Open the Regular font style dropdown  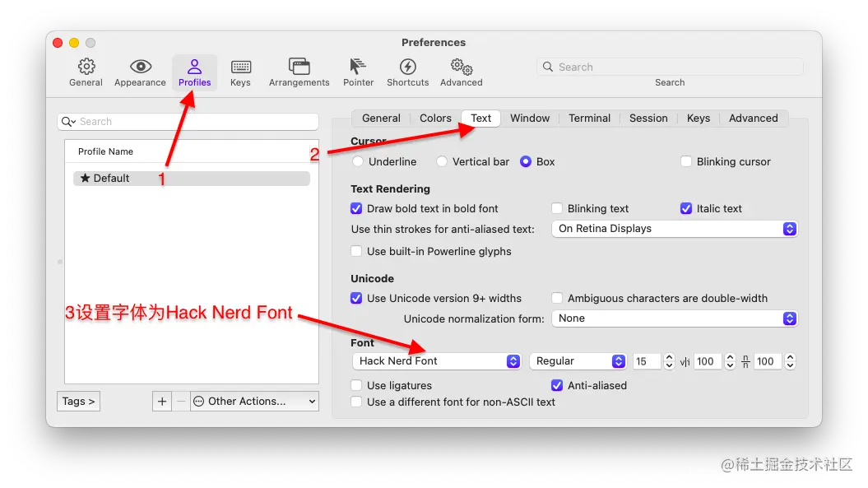578,361
